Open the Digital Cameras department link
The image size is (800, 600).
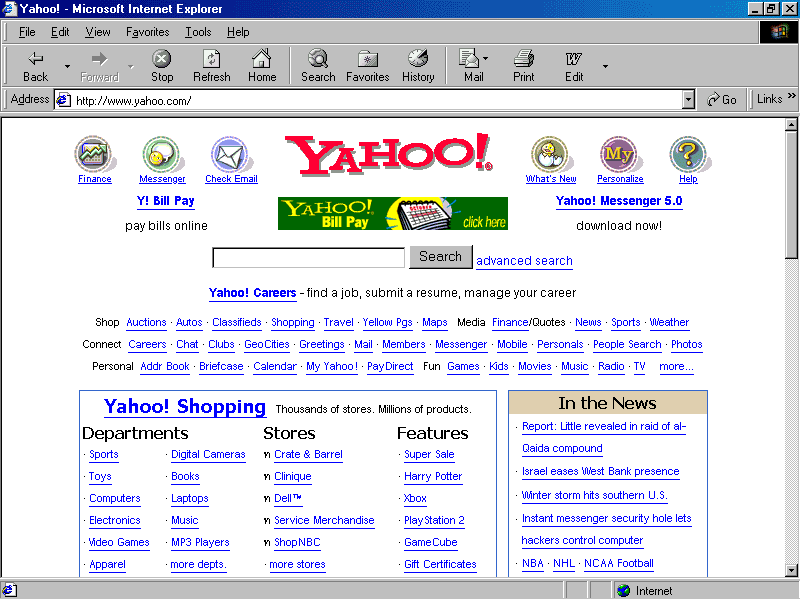click(208, 455)
